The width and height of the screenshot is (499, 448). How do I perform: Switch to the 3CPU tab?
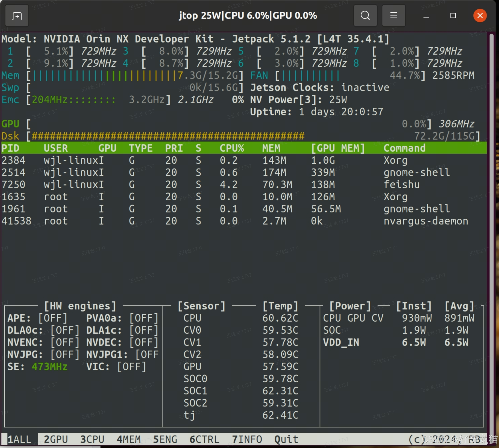92,439
